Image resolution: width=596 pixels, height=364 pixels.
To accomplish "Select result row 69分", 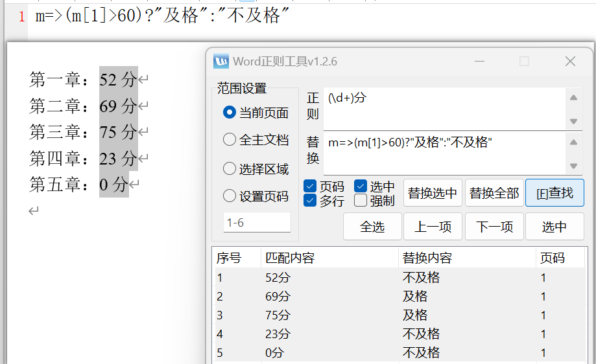I will click(x=400, y=296).
